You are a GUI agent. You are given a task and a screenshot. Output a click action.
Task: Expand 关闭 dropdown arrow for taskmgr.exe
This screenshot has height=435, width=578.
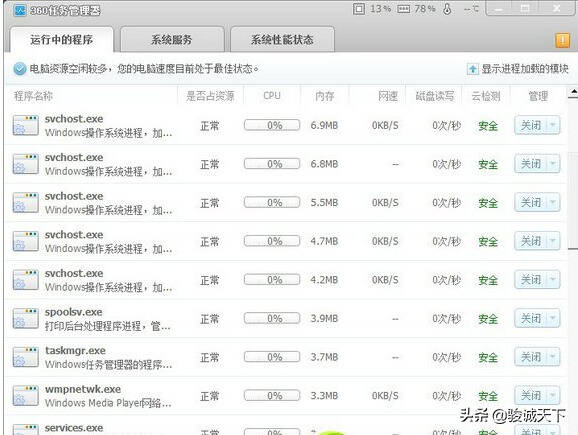[x=553, y=357]
